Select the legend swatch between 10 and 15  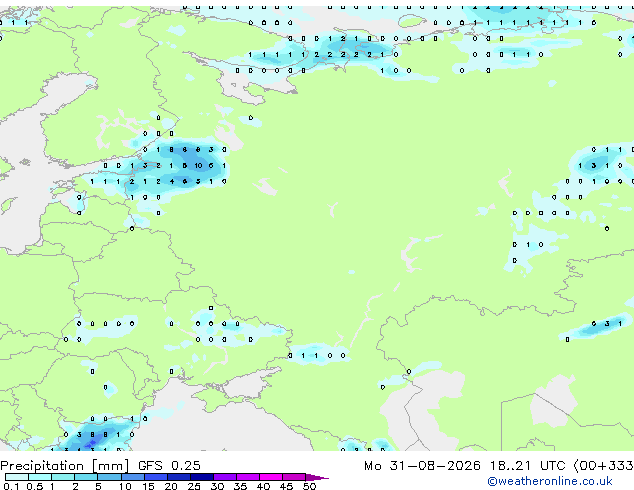pyautogui.click(x=133, y=477)
